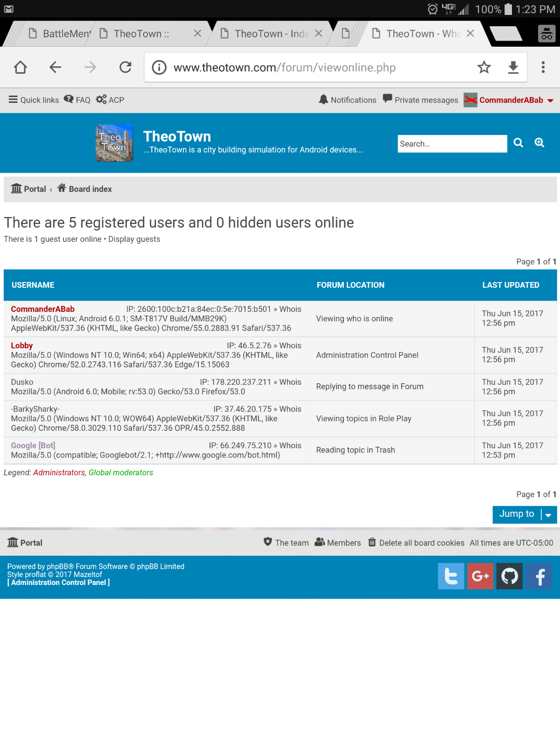Open Dusko user profile

point(22,382)
